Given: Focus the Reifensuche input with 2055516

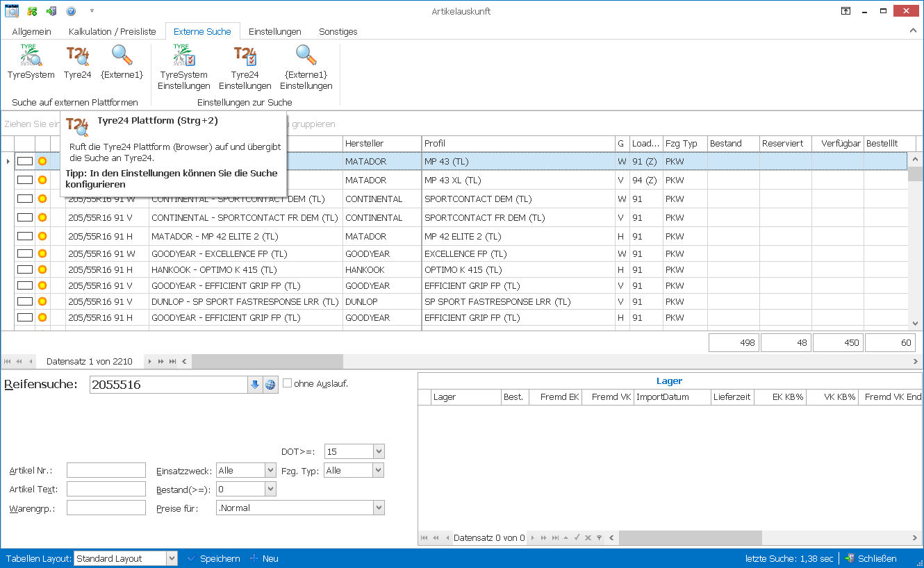Looking at the screenshot, I should [x=169, y=385].
